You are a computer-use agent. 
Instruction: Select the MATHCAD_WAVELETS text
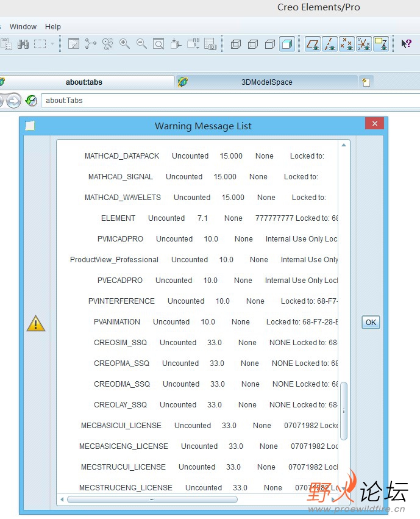pyautogui.click(x=123, y=198)
